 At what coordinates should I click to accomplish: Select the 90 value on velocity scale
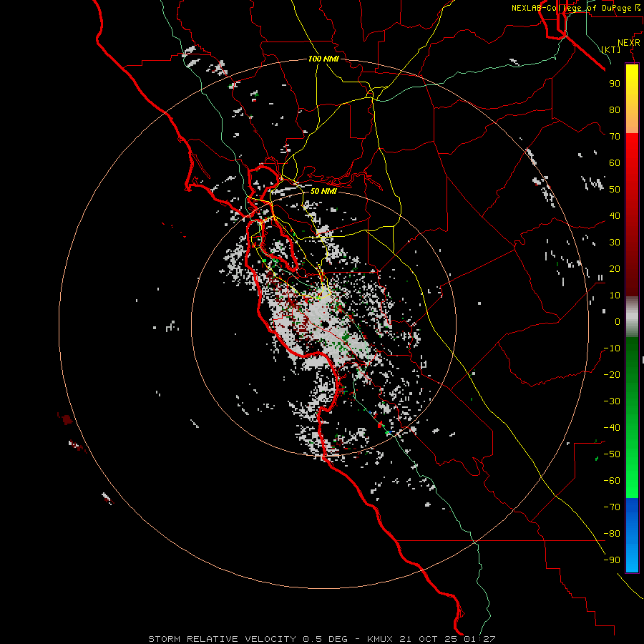tap(615, 84)
